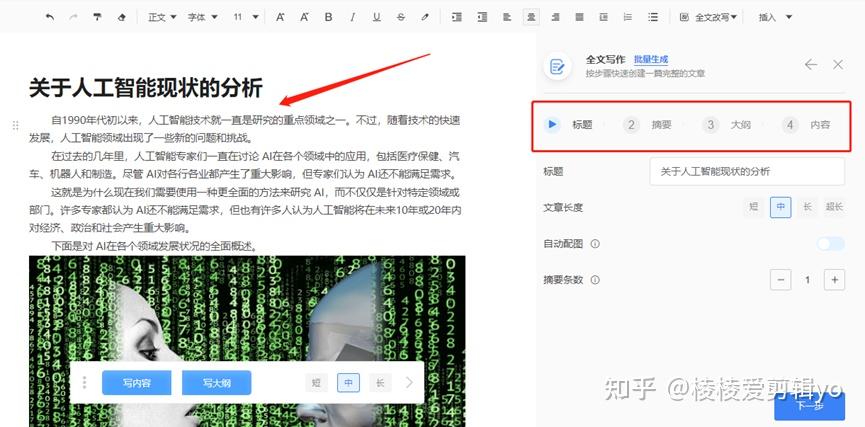Open the 插入 insert dropdown
Image resolution: width=865 pixels, height=427 pixels.
(x=775, y=17)
